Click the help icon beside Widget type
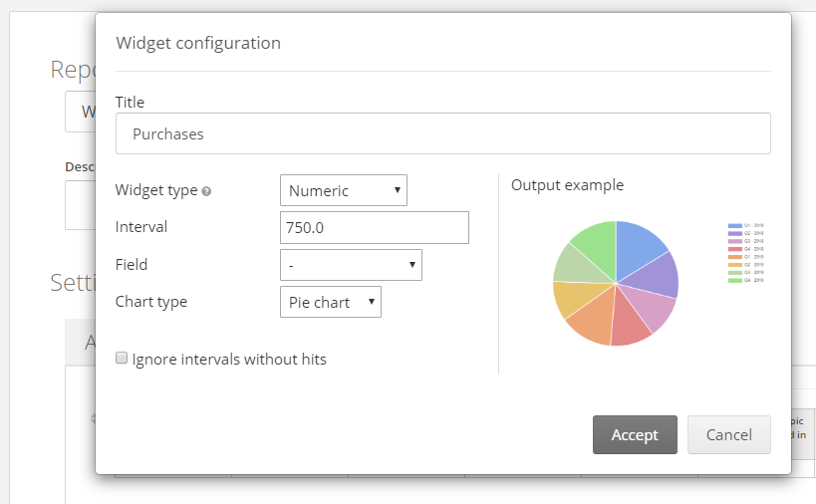The width and height of the screenshot is (816, 504). coord(206,191)
